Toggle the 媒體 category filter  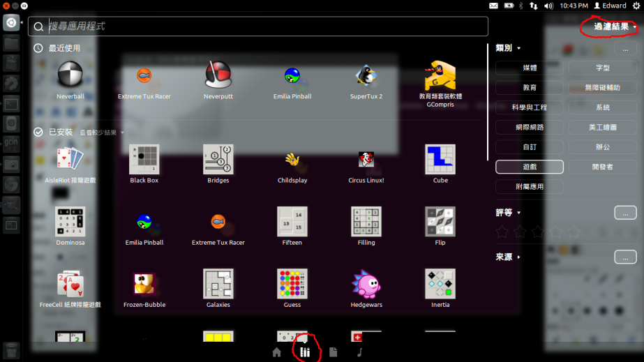(530, 68)
